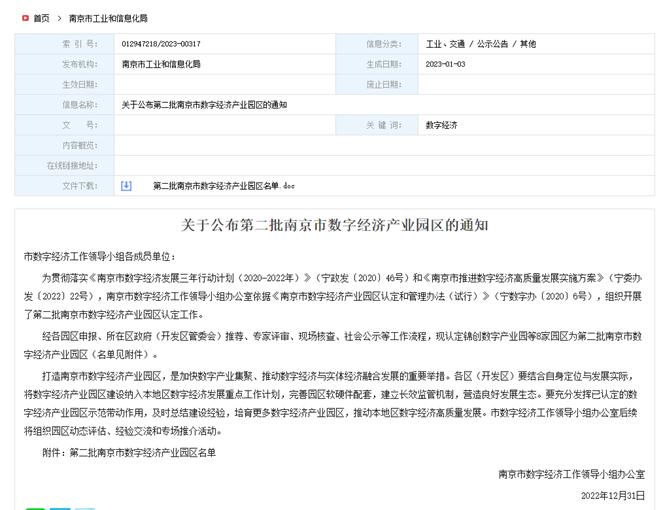Select index number 012947218/2023-00317
The width and height of the screenshot is (661, 510).
161,44
